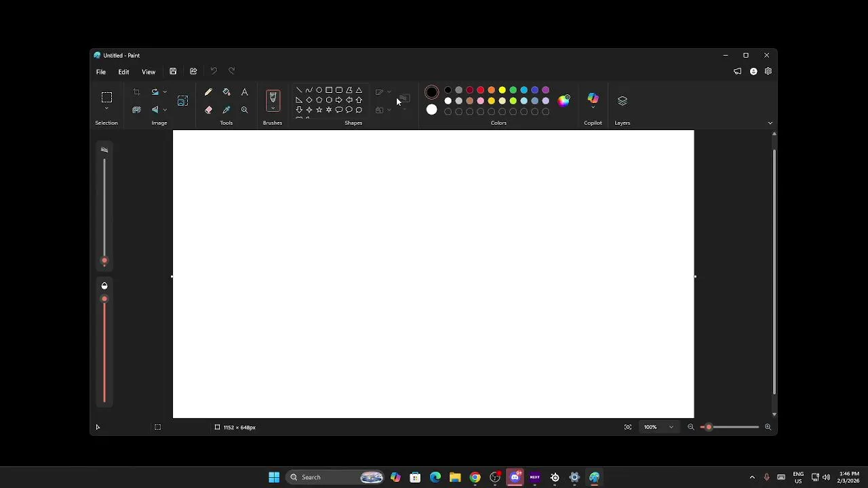
Task: Open Google Chrome from the taskbar
Action: (475, 477)
